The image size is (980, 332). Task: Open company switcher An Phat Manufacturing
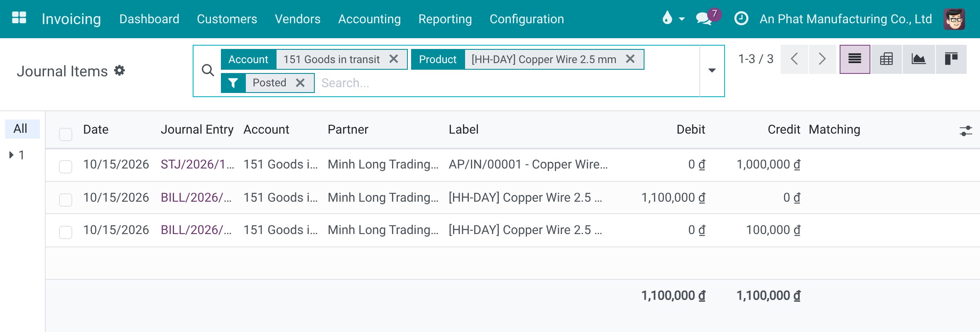pyautogui.click(x=845, y=19)
